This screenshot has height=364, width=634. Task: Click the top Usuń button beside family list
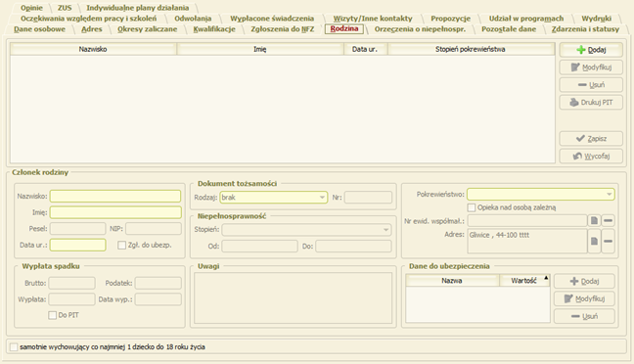[x=591, y=84]
